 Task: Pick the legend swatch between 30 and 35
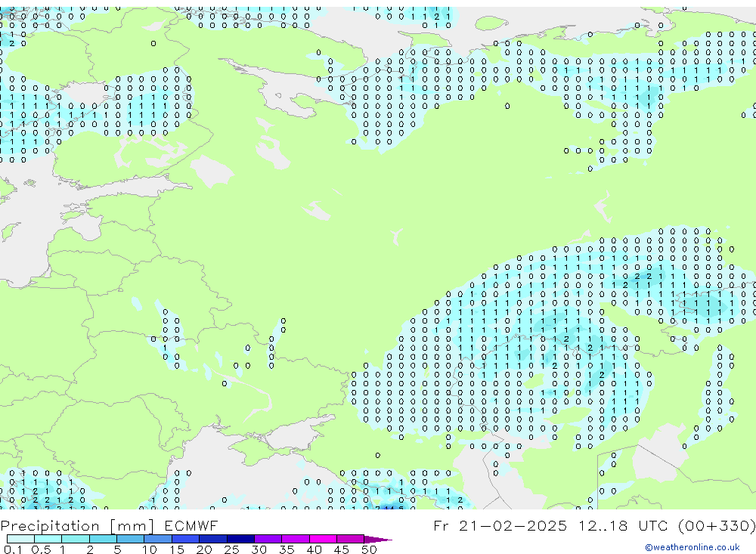tap(268, 539)
